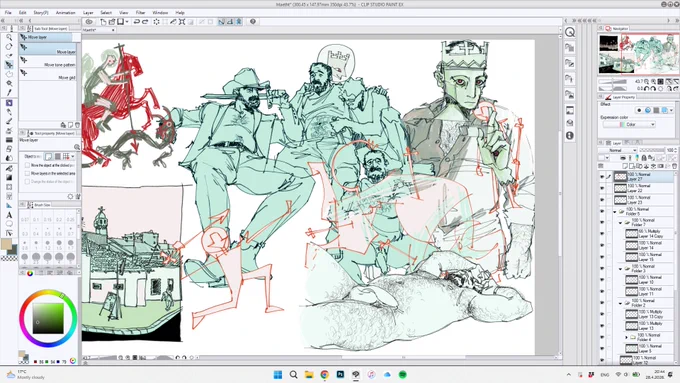
Task: Toggle visibility eye of Layer 27
Action: [x=602, y=177]
